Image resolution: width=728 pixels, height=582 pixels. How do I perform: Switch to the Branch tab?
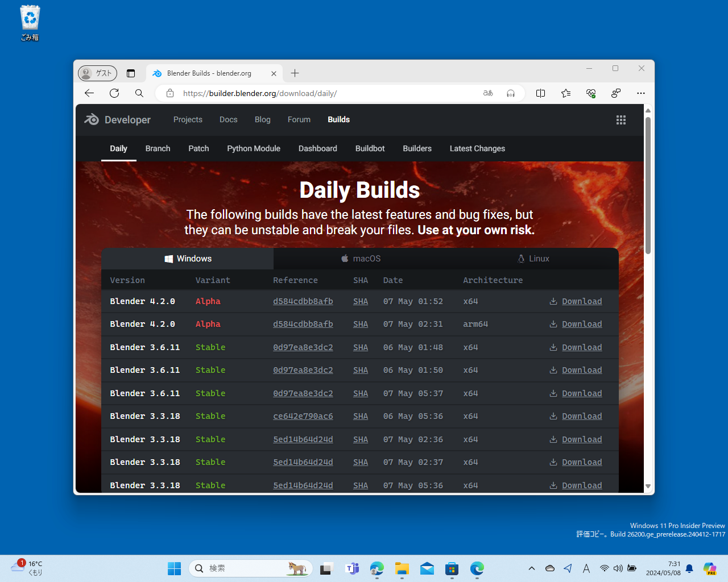click(158, 148)
